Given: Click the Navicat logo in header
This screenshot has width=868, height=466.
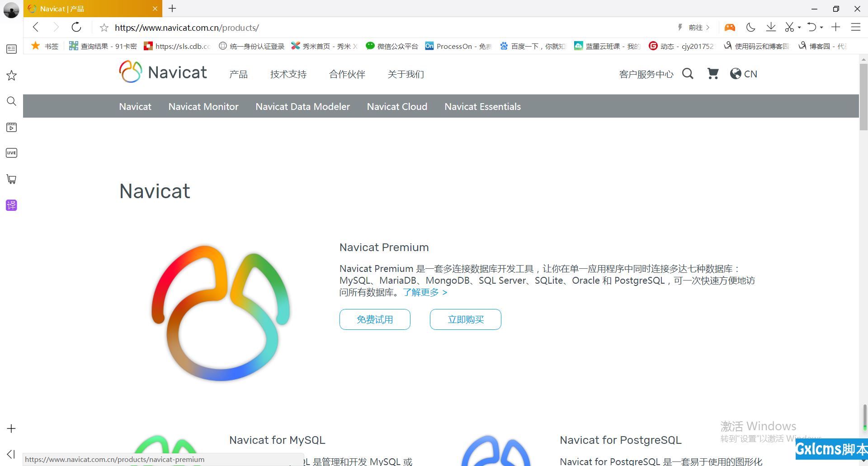Looking at the screenshot, I should pyautogui.click(x=163, y=72).
